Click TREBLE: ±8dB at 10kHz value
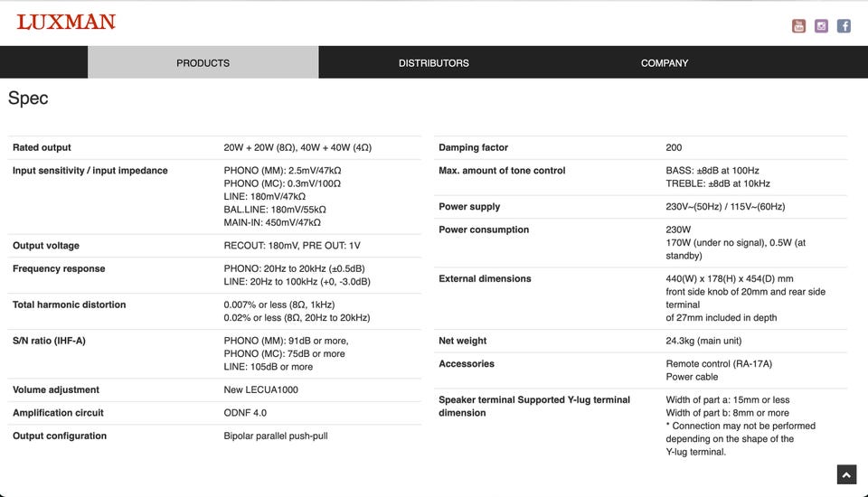This screenshot has height=497, width=868. pyautogui.click(x=718, y=183)
